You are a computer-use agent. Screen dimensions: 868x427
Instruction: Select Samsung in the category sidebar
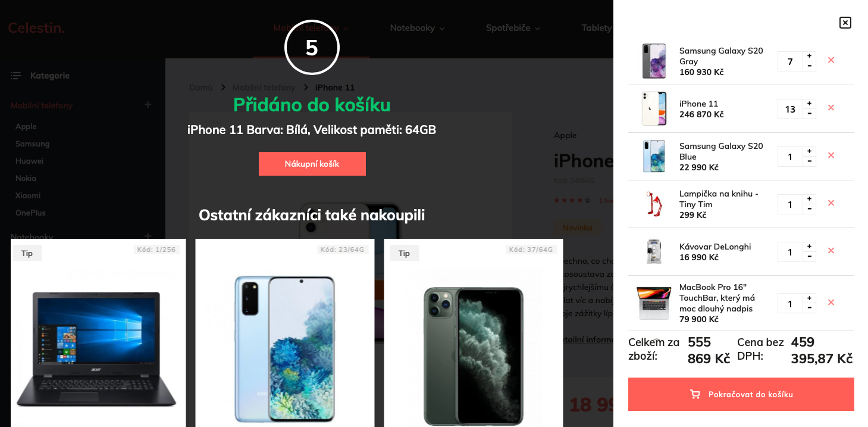[x=33, y=144]
